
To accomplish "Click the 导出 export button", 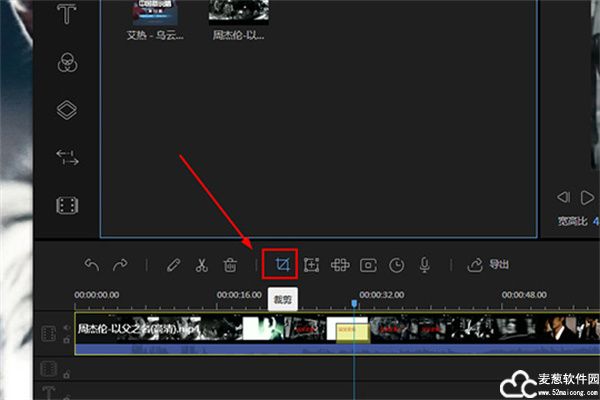I will (488, 265).
